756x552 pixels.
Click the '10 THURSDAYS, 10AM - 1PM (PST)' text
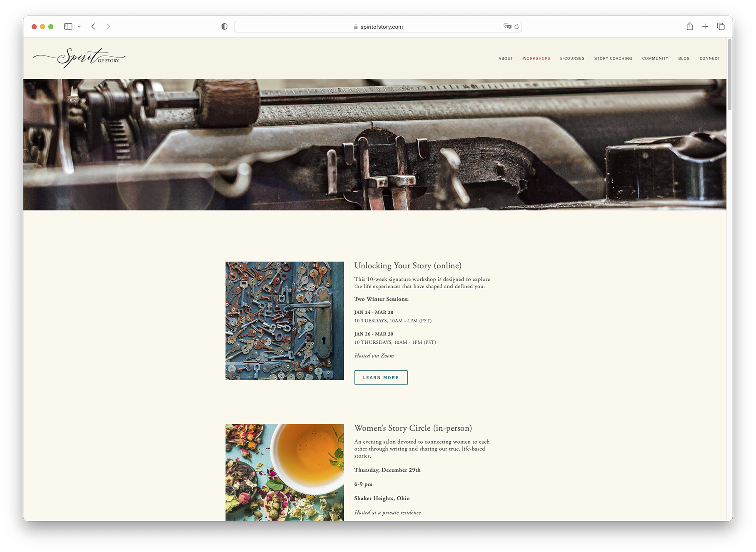(x=395, y=342)
